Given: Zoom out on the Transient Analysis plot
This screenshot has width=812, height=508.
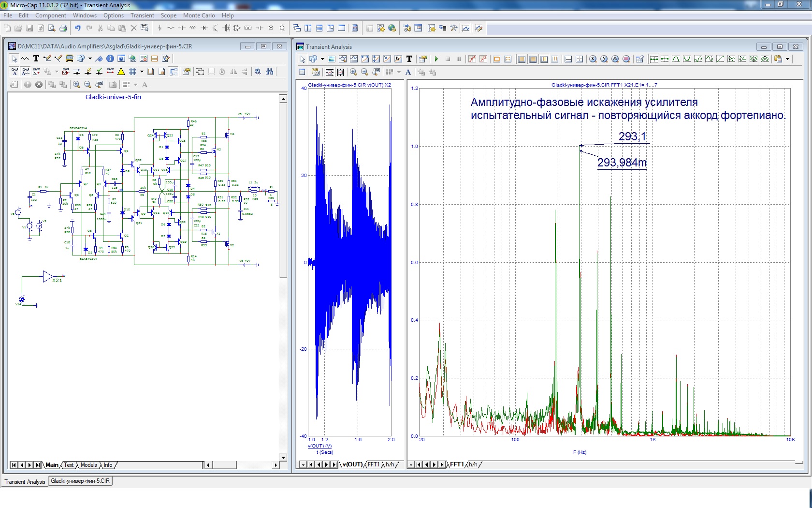Looking at the screenshot, I should click(364, 72).
